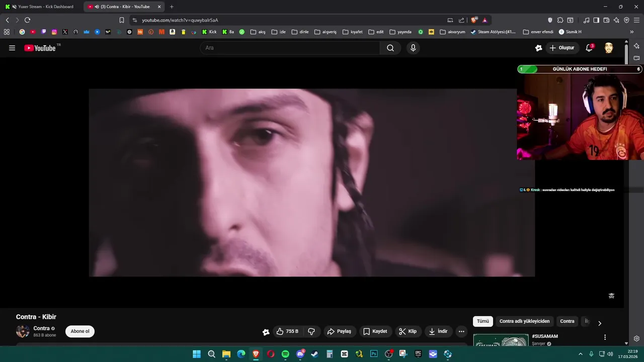Open YouTube notifications bell

click(x=589, y=48)
